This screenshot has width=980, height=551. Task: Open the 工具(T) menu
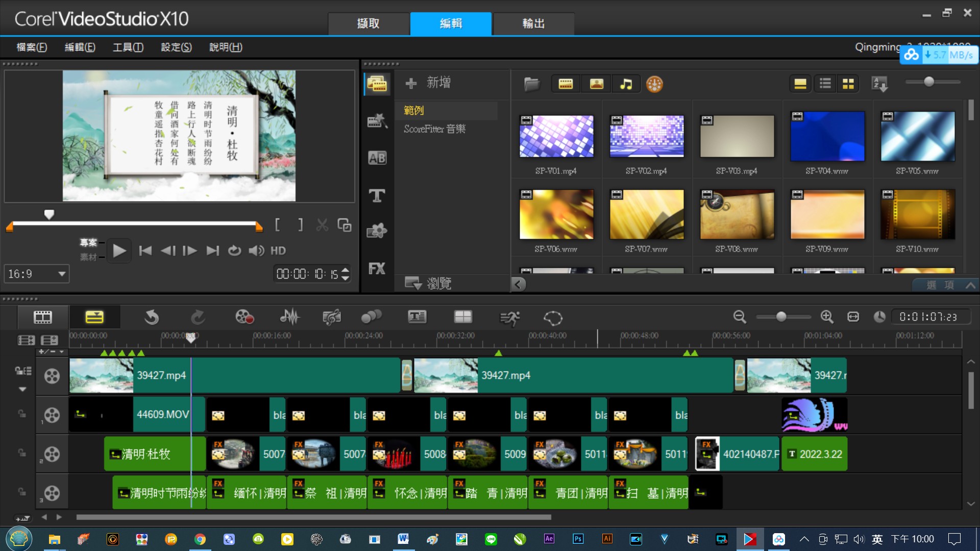coord(128,47)
